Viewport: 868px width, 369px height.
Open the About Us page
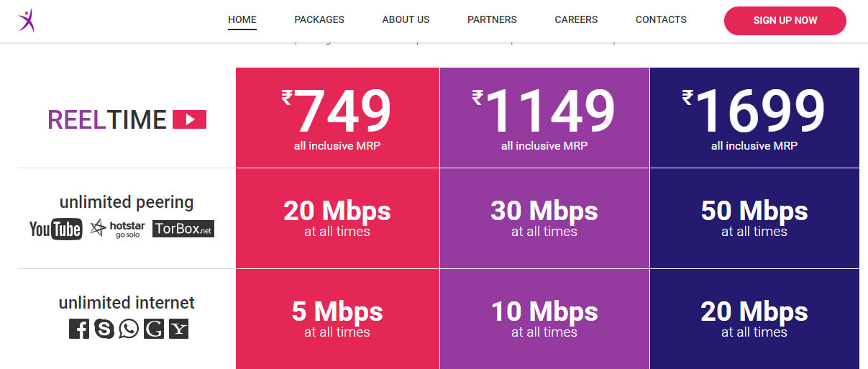pyautogui.click(x=406, y=19)
